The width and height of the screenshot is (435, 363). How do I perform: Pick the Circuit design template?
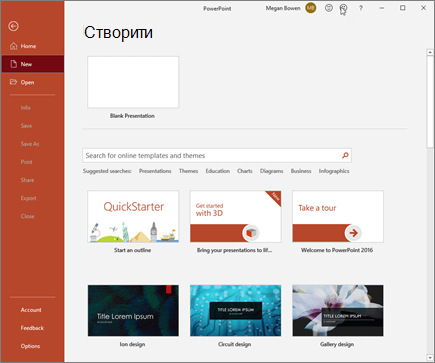(235, 310)
